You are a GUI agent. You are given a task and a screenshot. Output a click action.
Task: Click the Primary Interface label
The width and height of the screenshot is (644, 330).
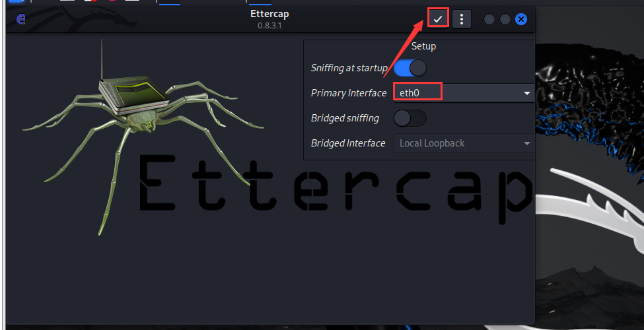click(349, 93)
